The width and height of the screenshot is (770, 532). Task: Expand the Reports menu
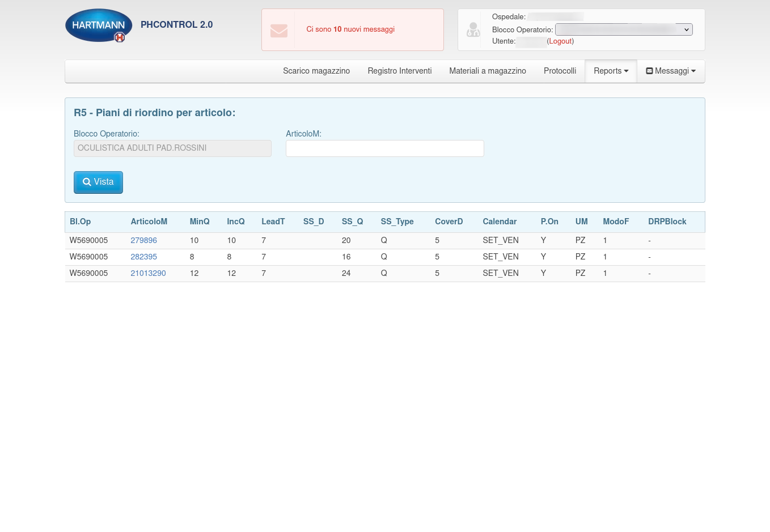click(611, 71)
